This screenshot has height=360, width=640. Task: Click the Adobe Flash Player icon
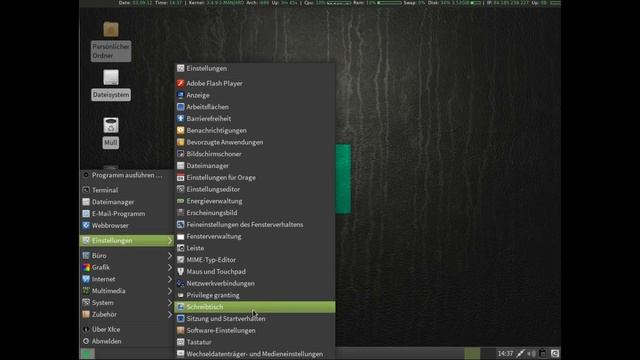pos(180,83)
